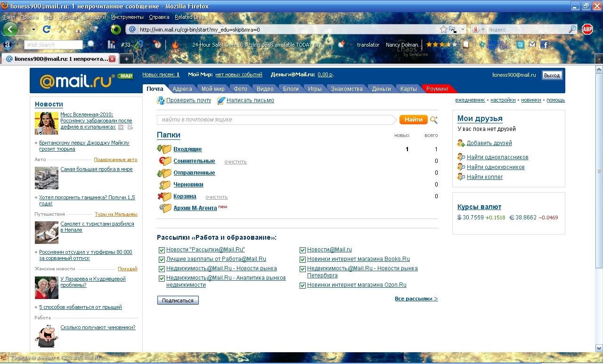Open the Закладки menu

(x=94, y=17)
